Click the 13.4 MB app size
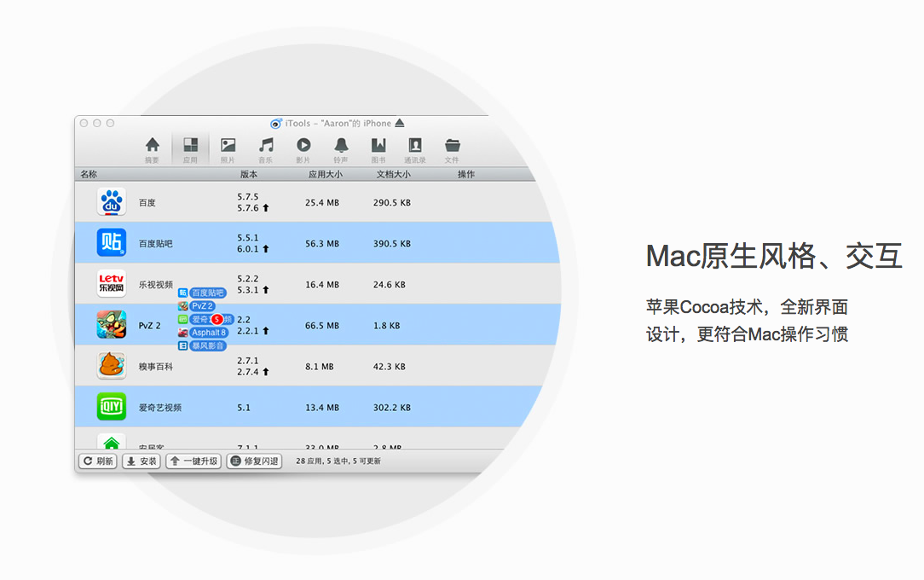Screen dimensions: 924x580 click(x=322, y=408)
